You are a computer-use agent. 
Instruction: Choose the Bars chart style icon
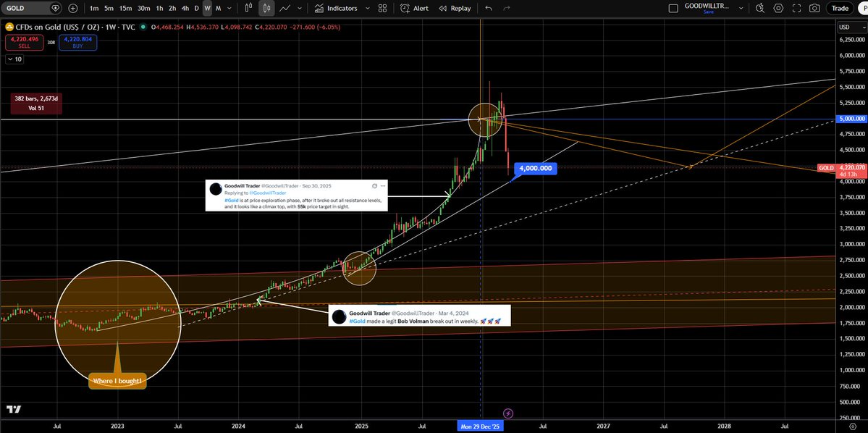click(248, 8)
